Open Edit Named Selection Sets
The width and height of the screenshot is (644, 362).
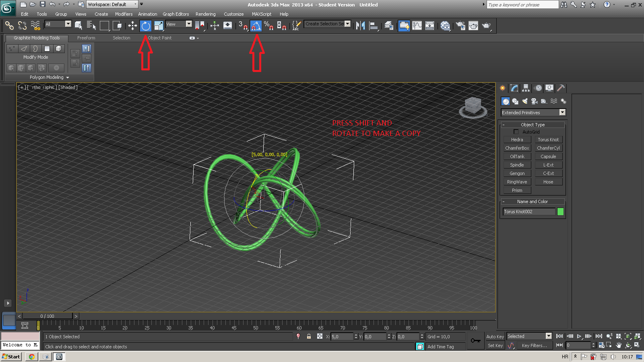coord(296,26)
